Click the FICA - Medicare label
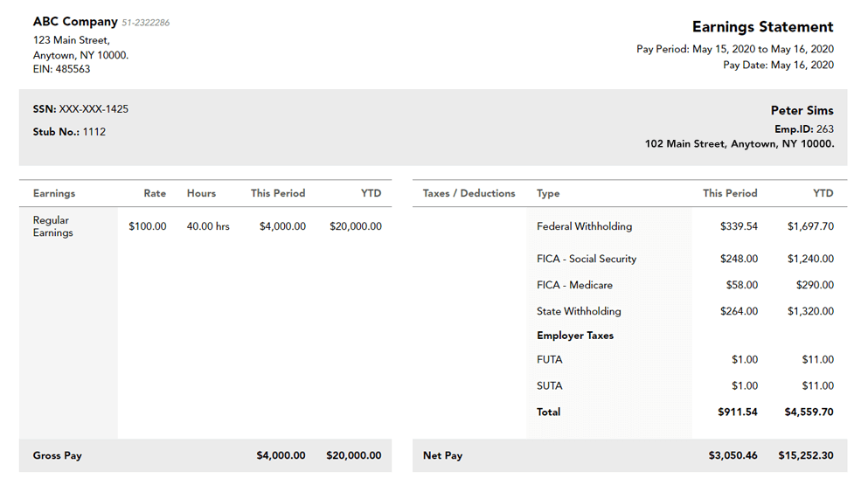The width and height of the screenshot is (868, 485). pyautogui.click(x=574, y=285)
